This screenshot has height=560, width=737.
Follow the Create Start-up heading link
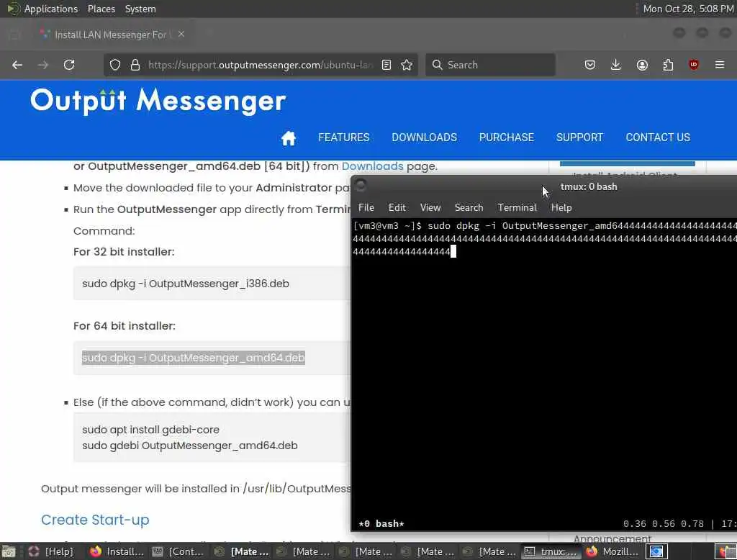95,520
